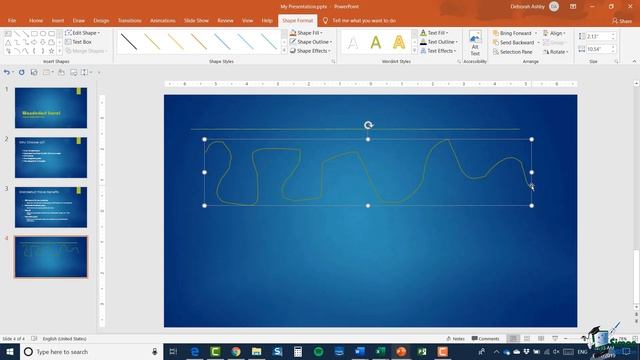Open the Align dropdown

[x=554, y=33]
